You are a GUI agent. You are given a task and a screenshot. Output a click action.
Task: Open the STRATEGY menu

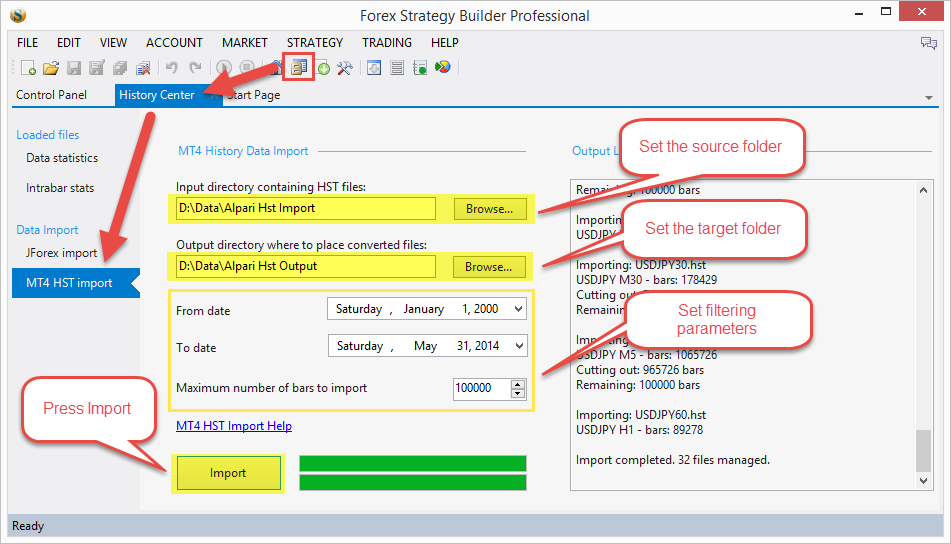tap(315, 42)
